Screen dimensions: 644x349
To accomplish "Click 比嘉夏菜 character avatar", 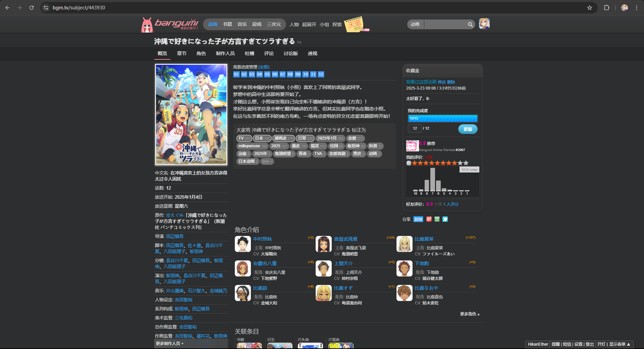I will [404, 244].
